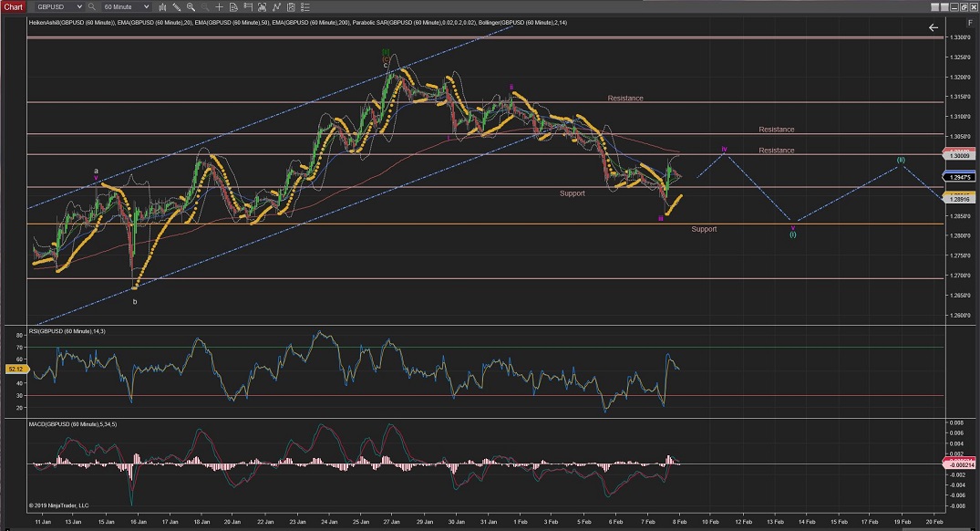Click the 1.3300'0 price scale label
980x531 pixels.
pyautogui.click(x=959, y=36)
